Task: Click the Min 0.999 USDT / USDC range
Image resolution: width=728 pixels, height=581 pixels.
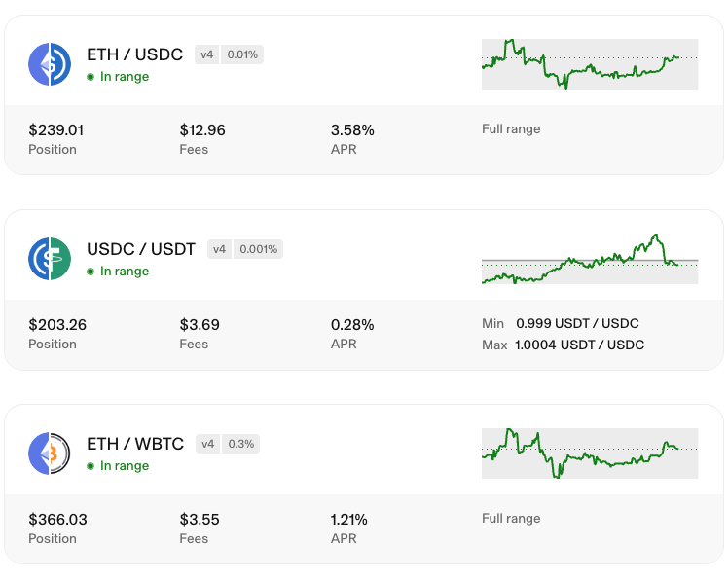Action: tap(562, 323)
